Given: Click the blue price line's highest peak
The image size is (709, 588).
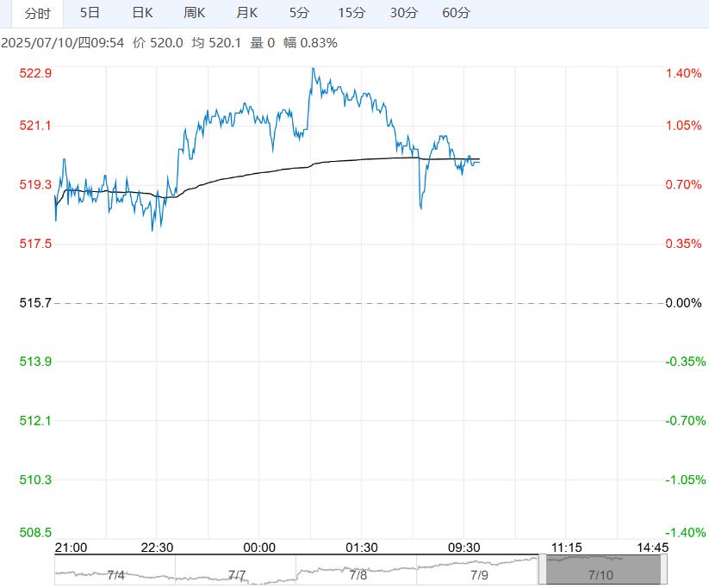Looking at the screenshot, I should pyautogui.click(x=313, y=68).
